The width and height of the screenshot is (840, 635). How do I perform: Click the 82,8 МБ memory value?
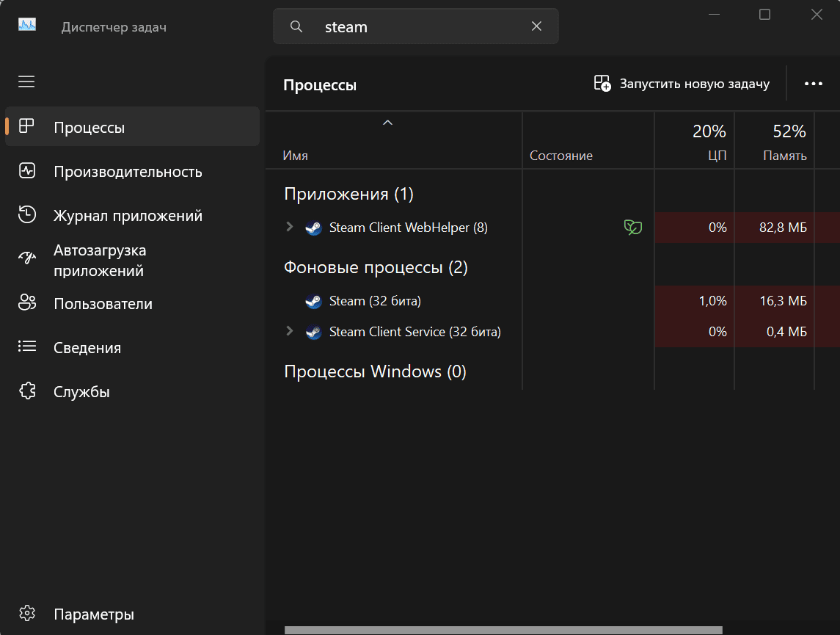click(783, 228)
